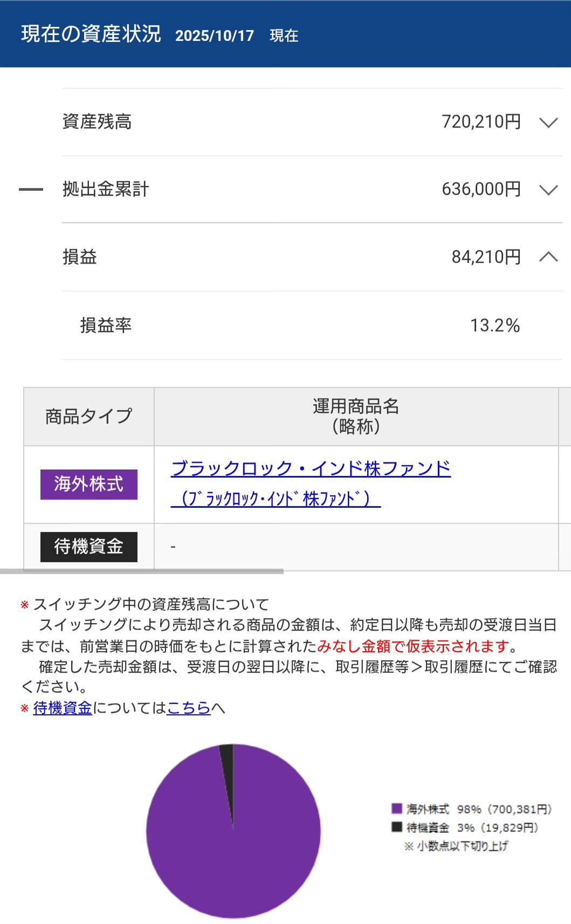Screen dimensions: 571x924
Task: Click the purple legend swatch for 海外株式
Action: click(x=397, y=809)
